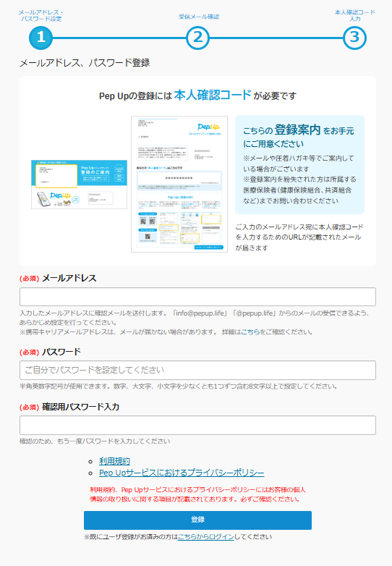The height and width of the screenshot is (566, 392).
Task: Click the blue postcard registration guide image
Action: tap(79, 184)
